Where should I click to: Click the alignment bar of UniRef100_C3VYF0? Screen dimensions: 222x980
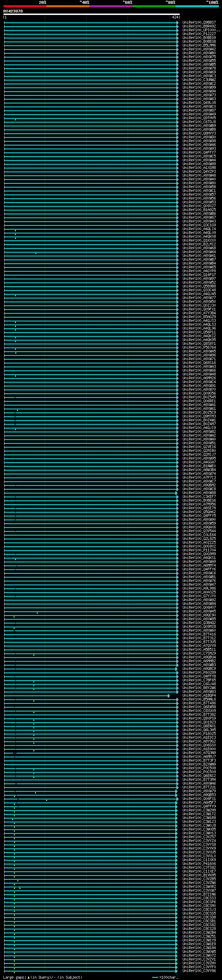coord(90,967)
